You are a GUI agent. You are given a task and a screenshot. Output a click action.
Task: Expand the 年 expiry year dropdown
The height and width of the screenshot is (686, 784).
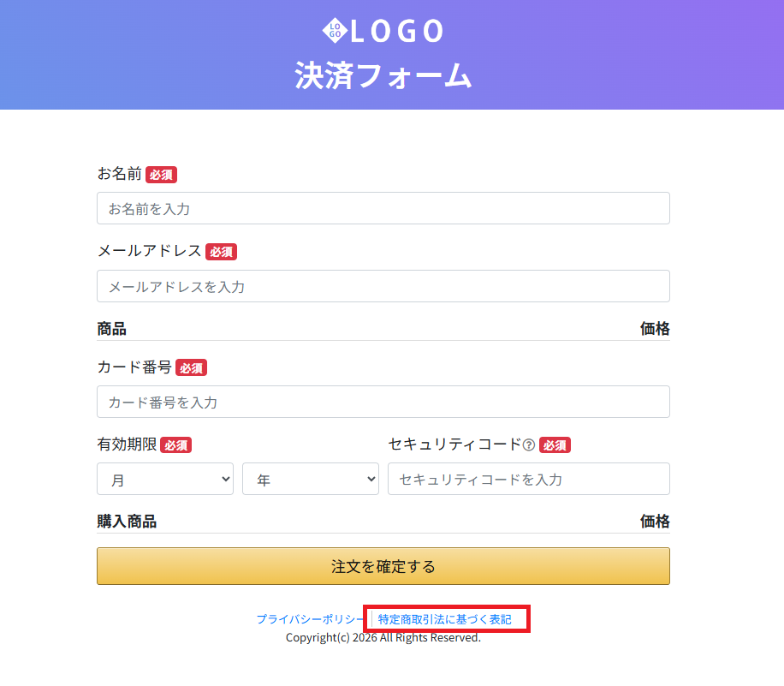click(311, 480)
